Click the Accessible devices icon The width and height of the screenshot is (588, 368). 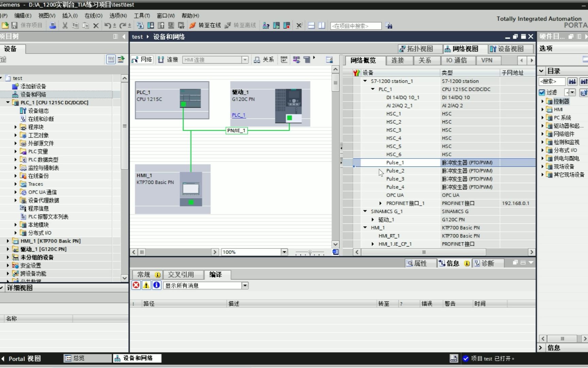[x=266, y=25]
